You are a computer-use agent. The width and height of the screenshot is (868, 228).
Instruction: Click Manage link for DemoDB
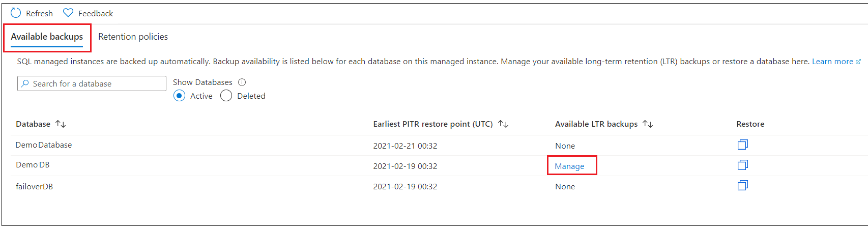(x=569, y=166)
